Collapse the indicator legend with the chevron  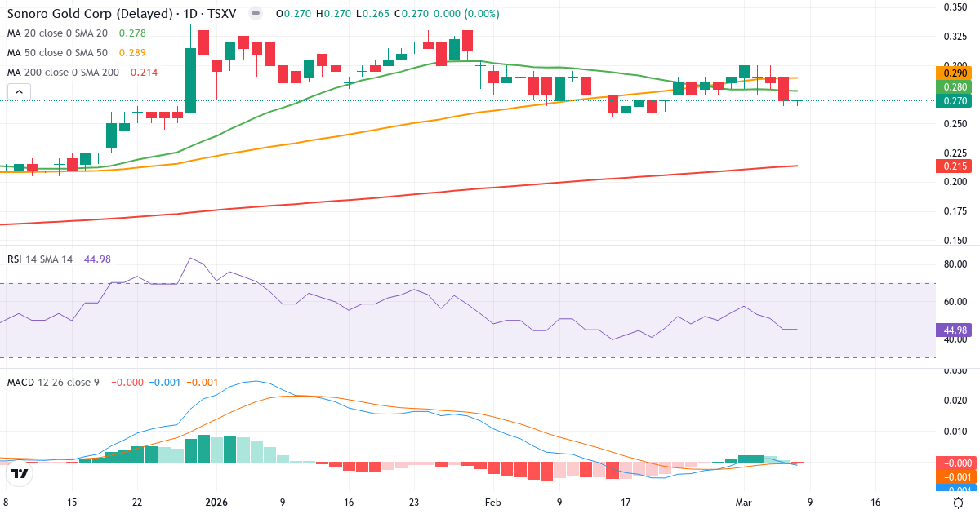(x=18, y=91)
